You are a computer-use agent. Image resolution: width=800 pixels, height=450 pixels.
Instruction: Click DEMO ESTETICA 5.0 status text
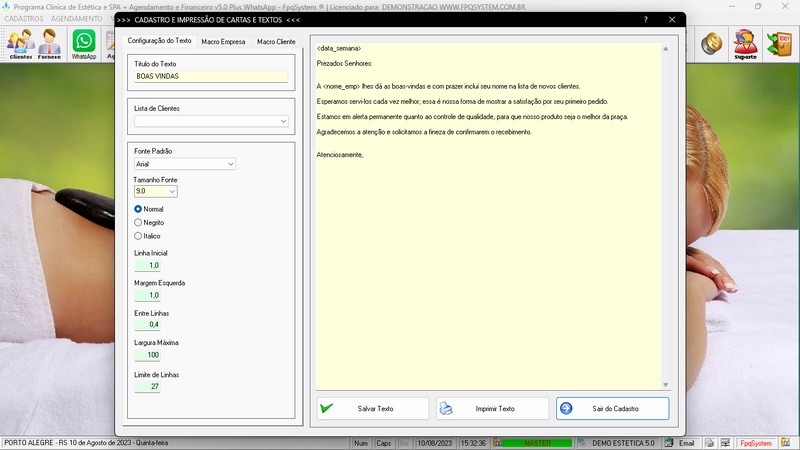(x=623, y=443)
